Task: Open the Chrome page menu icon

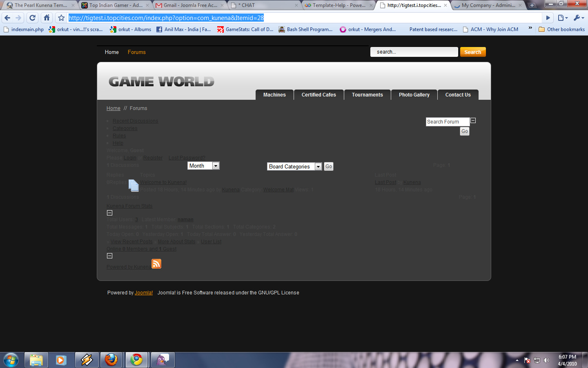Action: pos(563,18)
